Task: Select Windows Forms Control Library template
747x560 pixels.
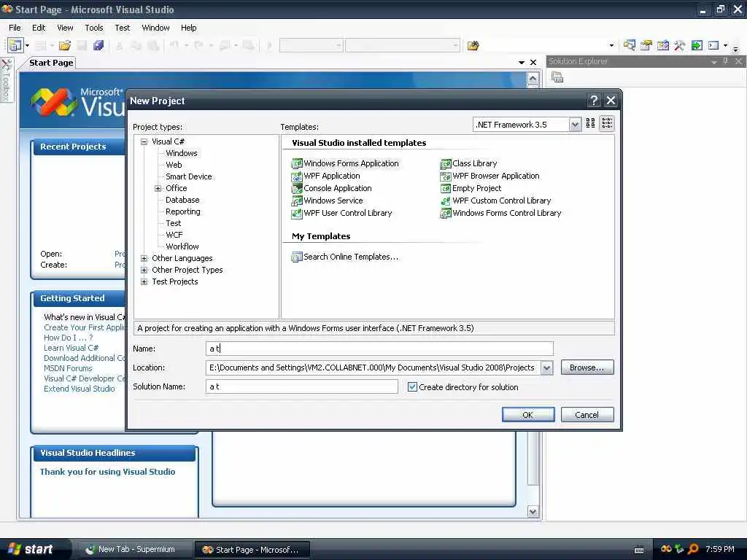Action: pos(500,213)
